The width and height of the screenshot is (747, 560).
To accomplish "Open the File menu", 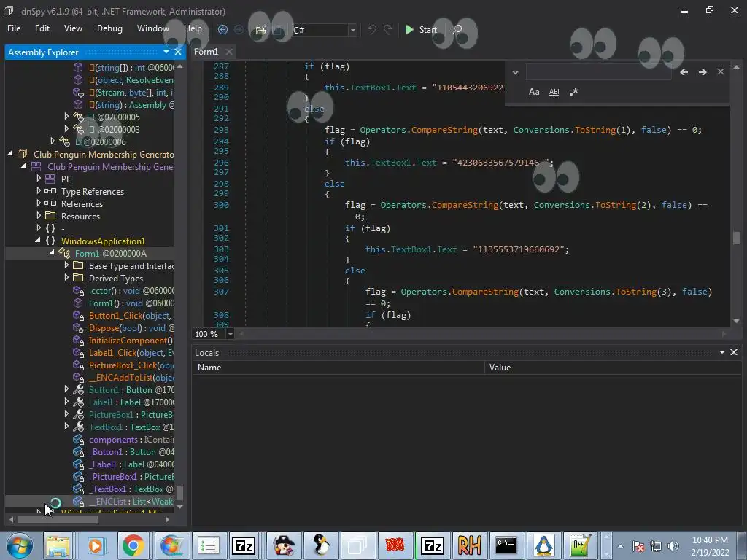I will (x=14, y=28).
